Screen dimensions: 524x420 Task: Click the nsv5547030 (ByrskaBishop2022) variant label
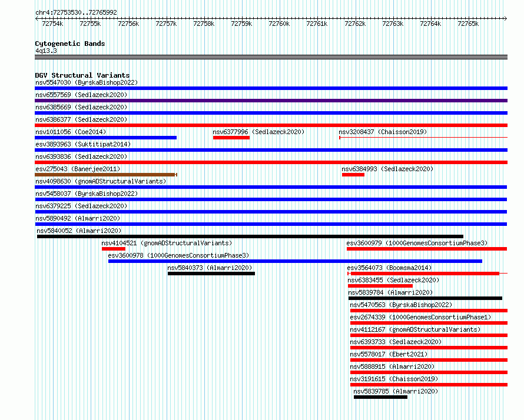(x=87, y=82)
